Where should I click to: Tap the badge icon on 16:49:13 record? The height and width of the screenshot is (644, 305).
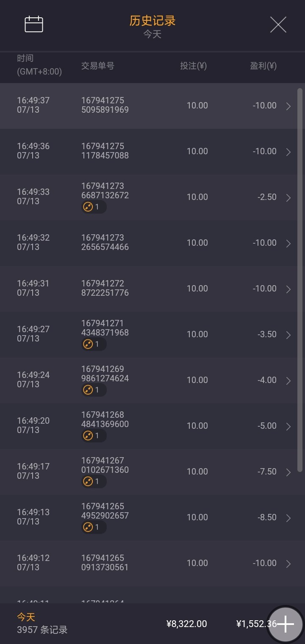pos(88,527)
